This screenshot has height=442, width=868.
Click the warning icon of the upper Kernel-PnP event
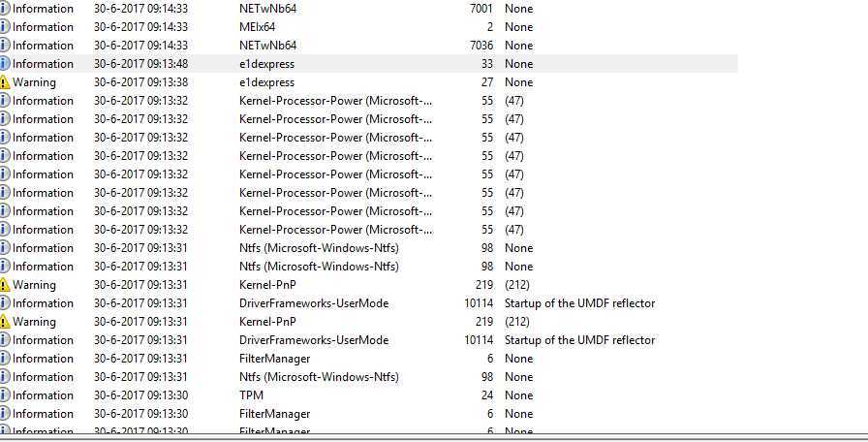coord(5,285)
